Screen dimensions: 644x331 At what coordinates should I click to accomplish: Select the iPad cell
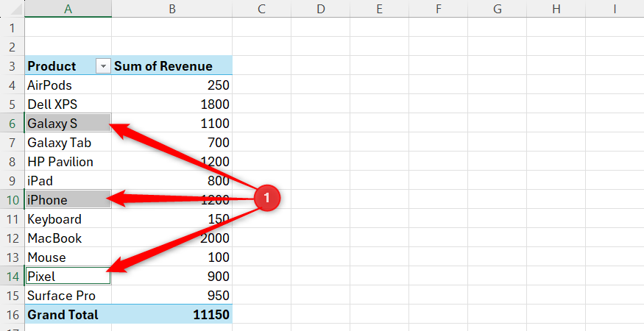pyautogui.click(x=68, y=181)
